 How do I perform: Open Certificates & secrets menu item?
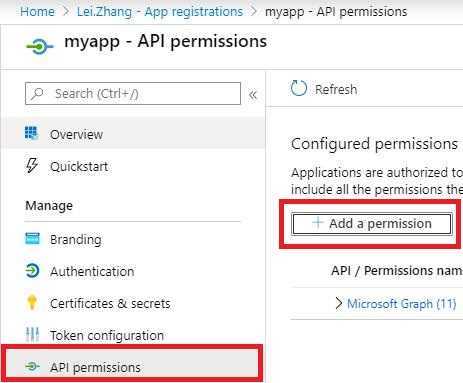click(x=133, y=303)
